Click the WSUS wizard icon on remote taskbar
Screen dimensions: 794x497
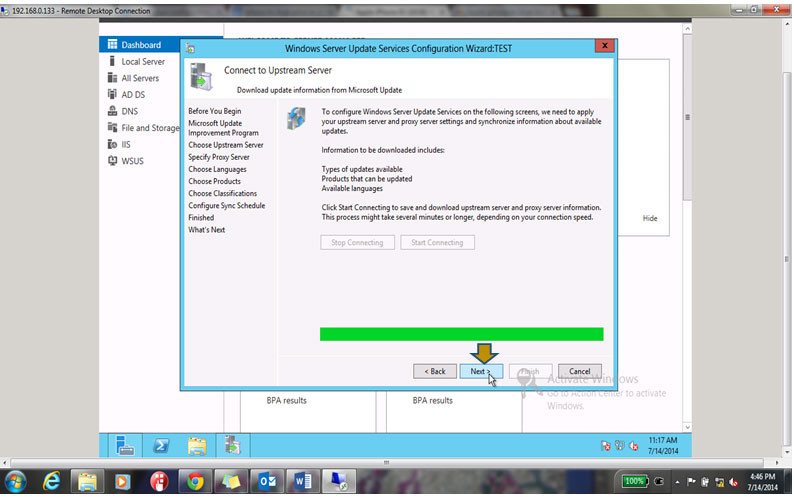[x=232, y=446]
